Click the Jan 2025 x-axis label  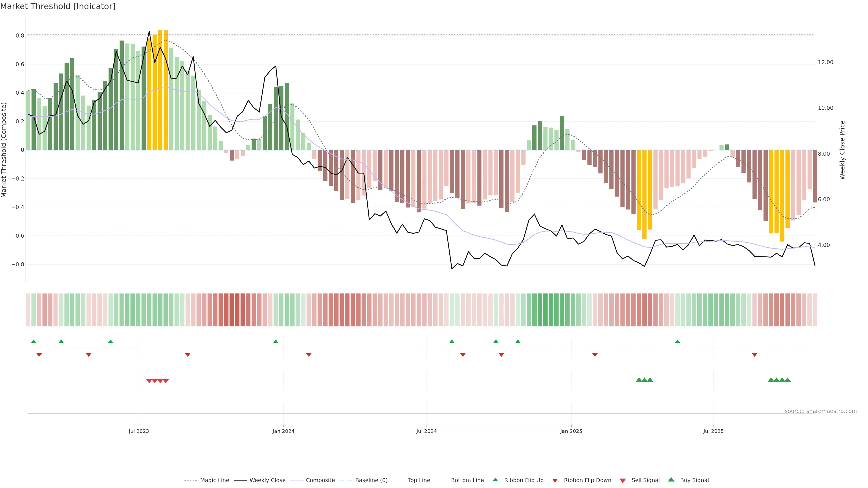click(x=571, y=431)
